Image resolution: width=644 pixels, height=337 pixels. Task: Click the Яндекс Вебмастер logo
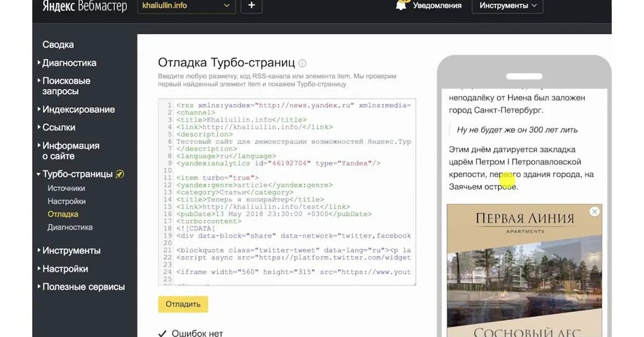pos(85,6)
